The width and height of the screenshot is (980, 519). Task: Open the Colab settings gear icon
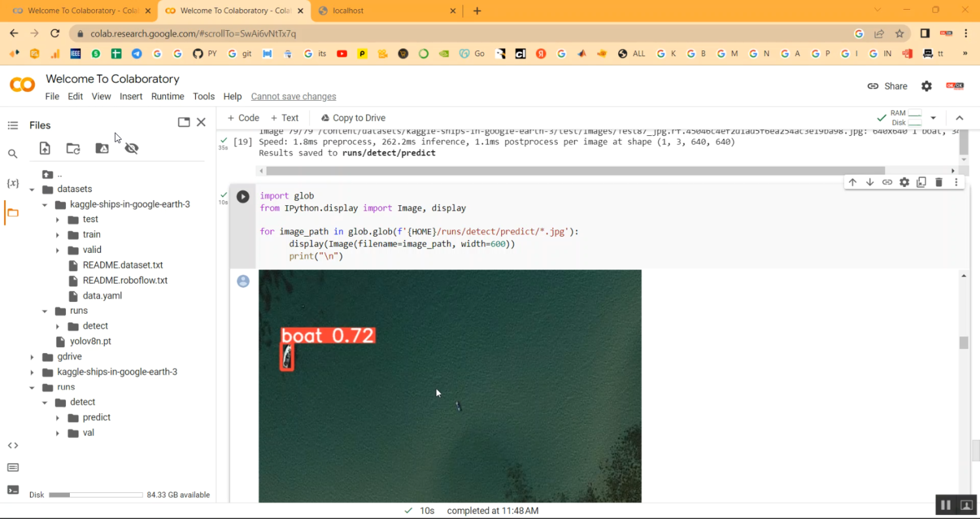[926, 86]
